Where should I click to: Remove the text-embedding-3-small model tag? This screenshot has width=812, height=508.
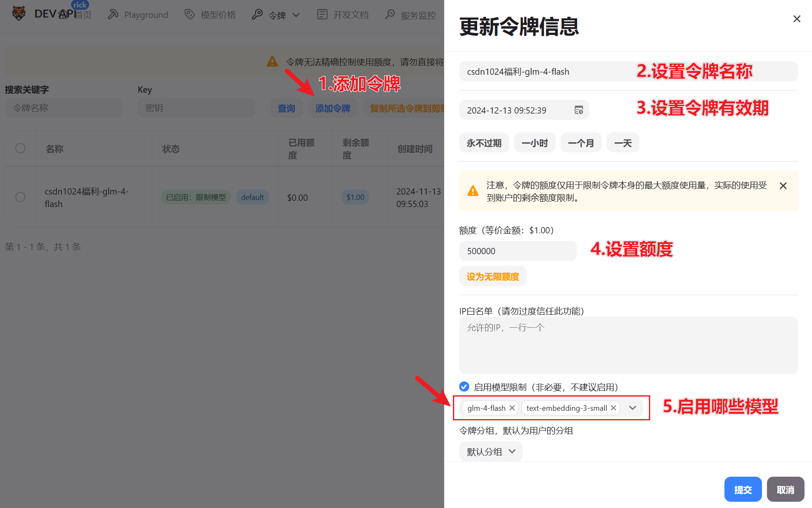coord(613,408)
